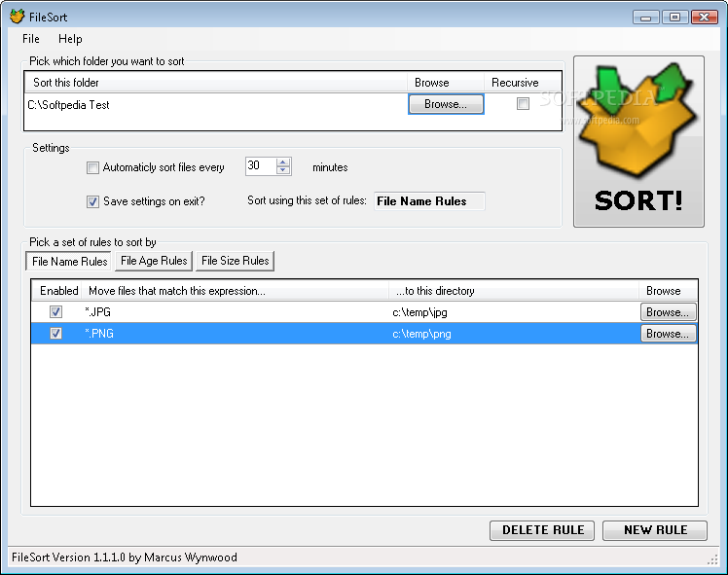Image resolution: width=728 pixels, height=575 pixels.
Task: Click the big SORT! box button
Action: (x=638, y=141)
